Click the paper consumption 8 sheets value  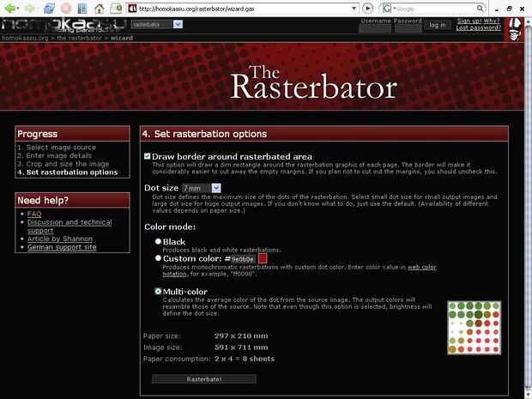point(245,359)
